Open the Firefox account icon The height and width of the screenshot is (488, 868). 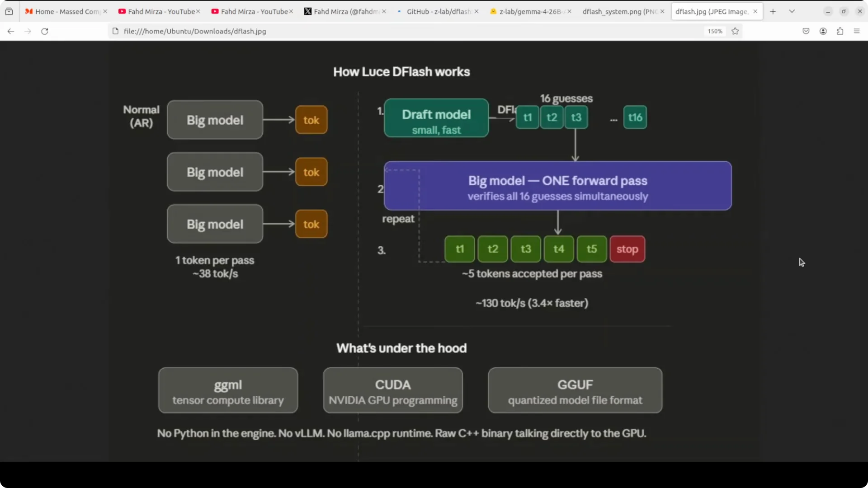click(x=823, y=31)
